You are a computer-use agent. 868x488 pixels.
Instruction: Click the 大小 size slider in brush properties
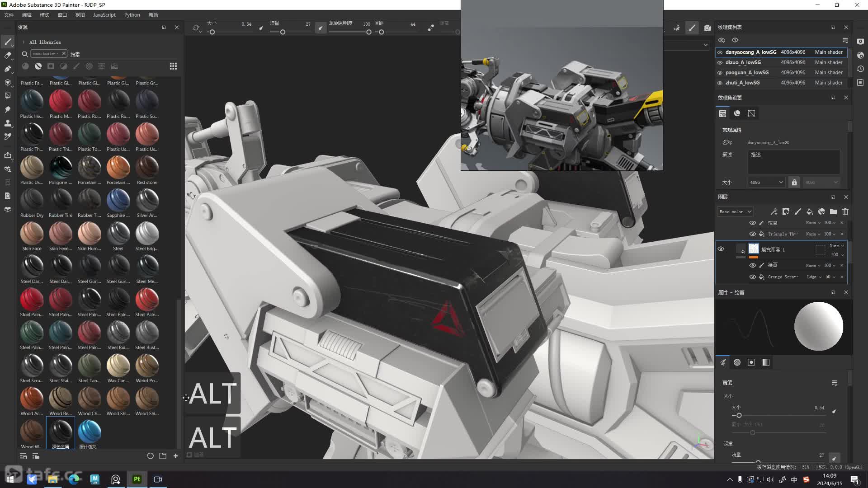pos(779,415)
